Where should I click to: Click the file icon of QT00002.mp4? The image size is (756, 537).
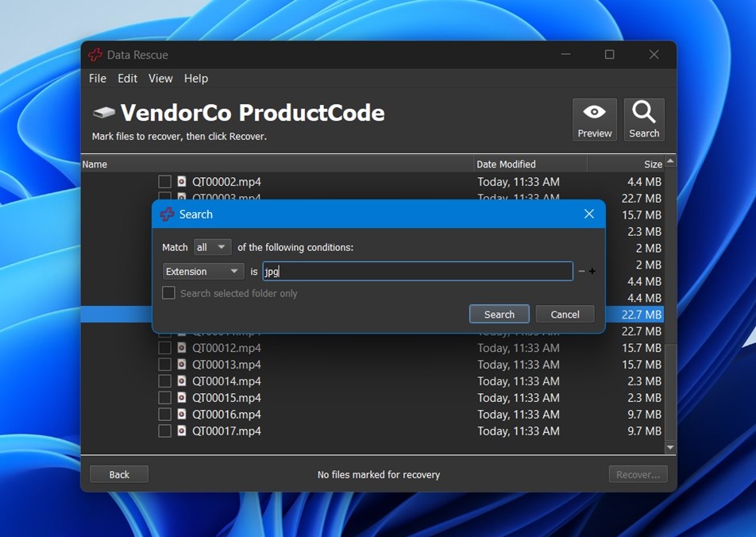pyautogui.click(x=182, y=182)
